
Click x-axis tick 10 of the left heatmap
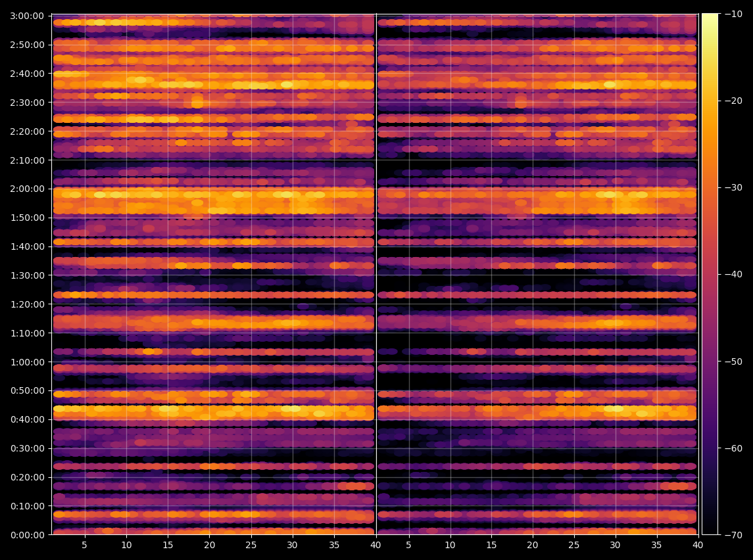[x=126, y=545]
